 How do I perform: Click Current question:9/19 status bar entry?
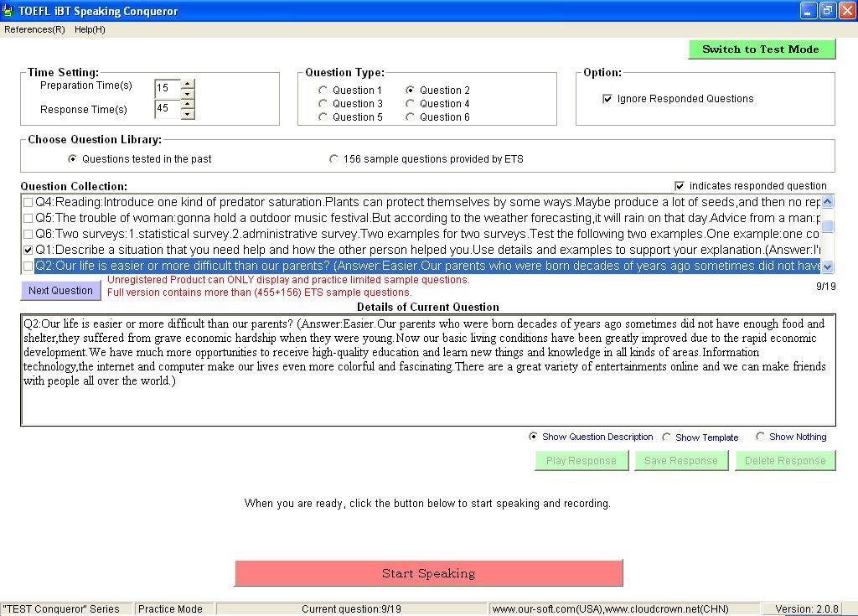(351, 609)
